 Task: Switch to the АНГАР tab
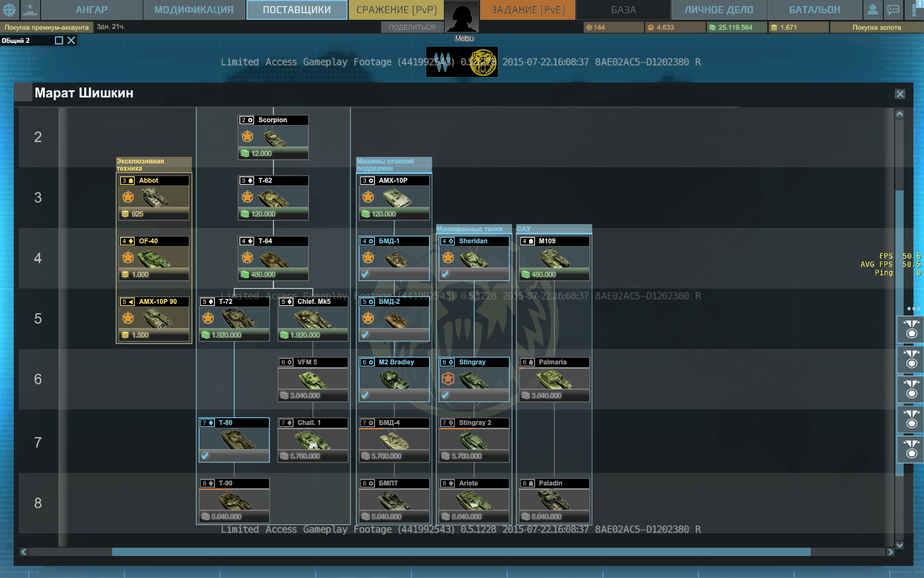[x=91, y=9]
